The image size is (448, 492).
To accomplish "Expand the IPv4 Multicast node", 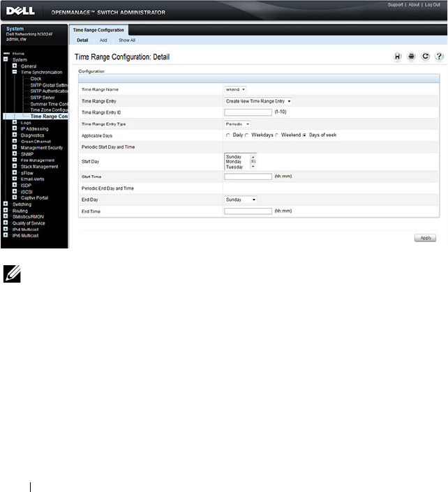I will point(6,229).
